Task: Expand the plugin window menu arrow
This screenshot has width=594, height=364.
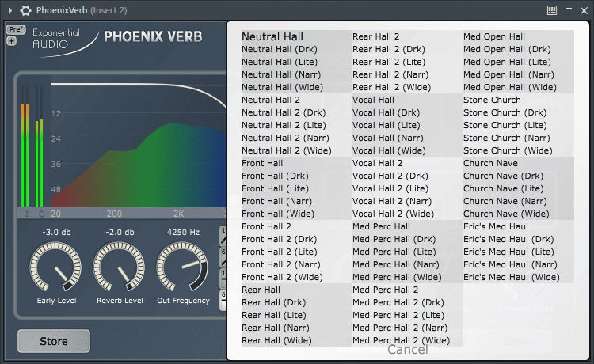Action: coord(10,10)
